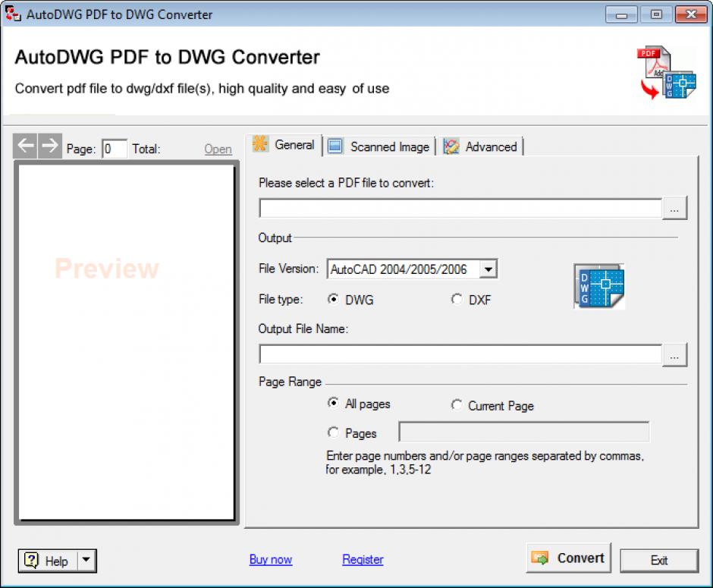Click the Advanced tab icon
The height and width of the screenshot is (588, 713).
tap(451, 146)
